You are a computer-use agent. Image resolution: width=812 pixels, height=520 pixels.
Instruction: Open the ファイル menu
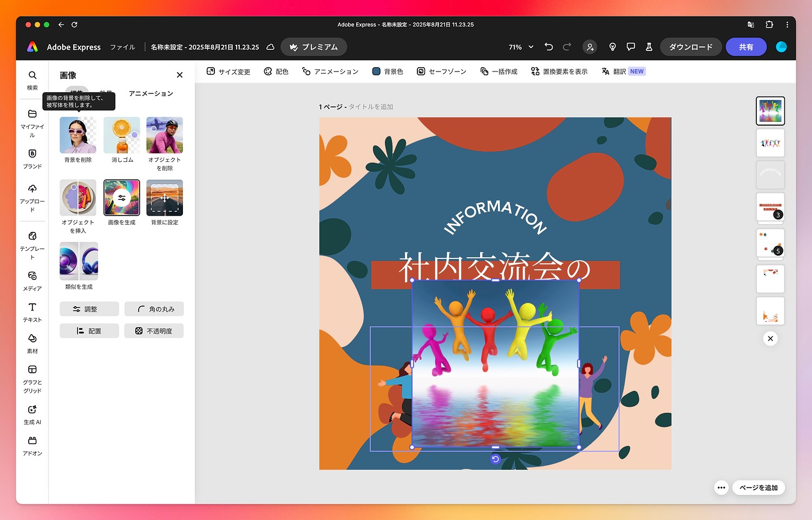click(122, 47)
